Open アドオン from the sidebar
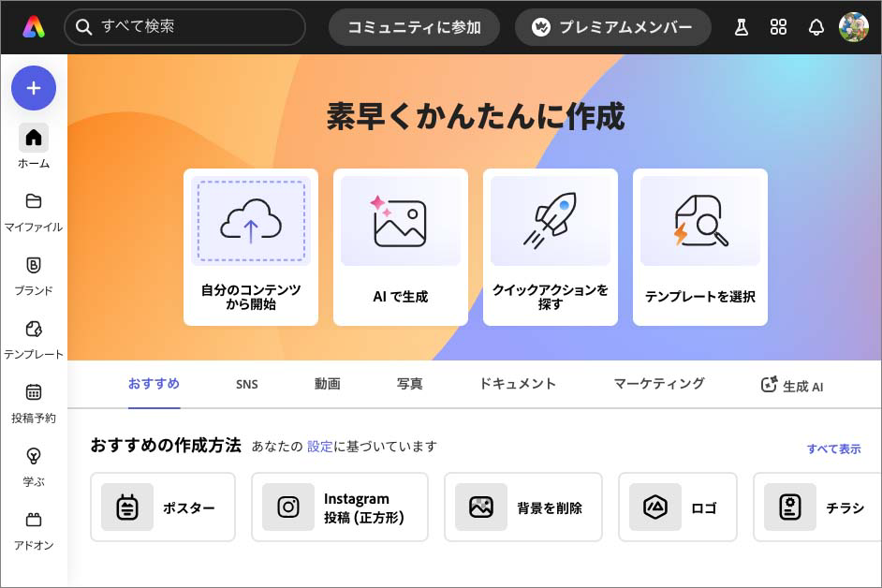This screenshot has width=882, height=588. tap(34, 520)
